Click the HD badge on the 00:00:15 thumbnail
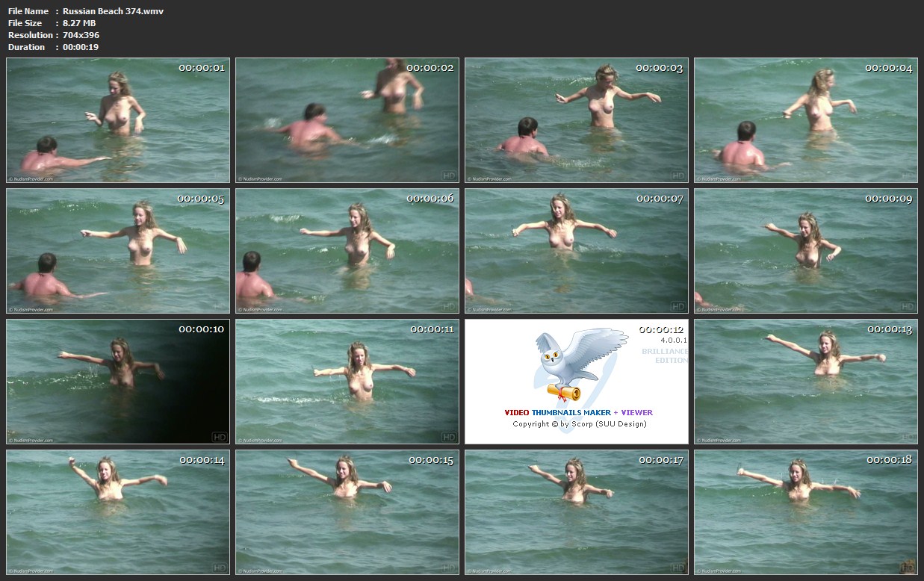The height and width of the screenshot is (581, 924). pos(449,568)
